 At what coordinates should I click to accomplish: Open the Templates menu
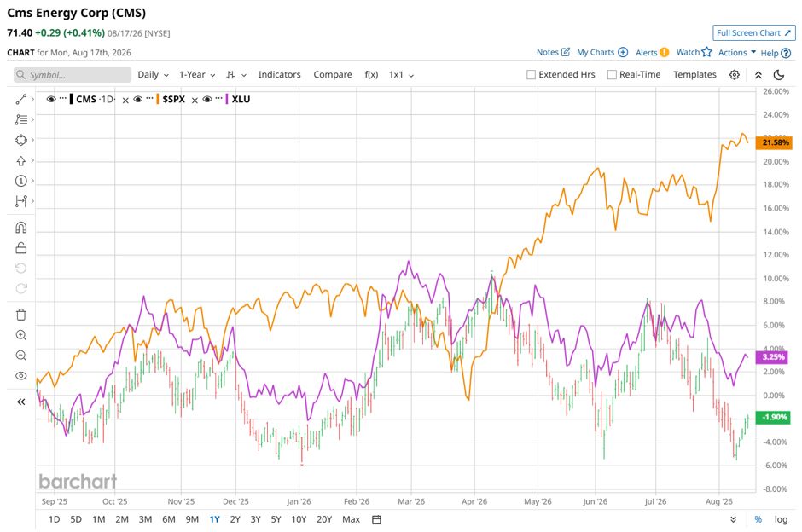pyautogui.click(x=694, y=75)
